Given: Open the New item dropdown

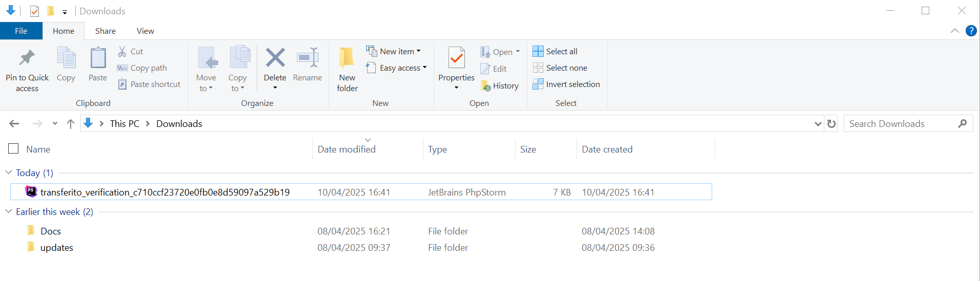Looking at the screenshot, I should pyautogui.click(x=394, y=51).
